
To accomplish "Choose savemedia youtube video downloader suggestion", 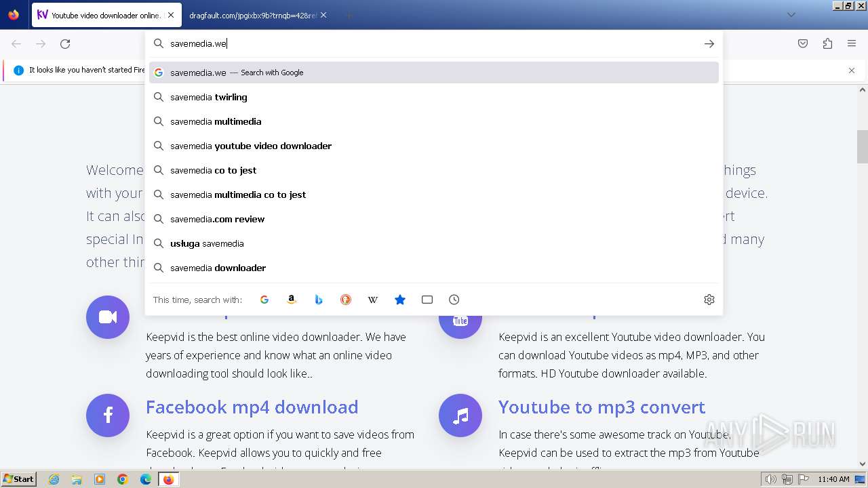I will tap(434, 146).
